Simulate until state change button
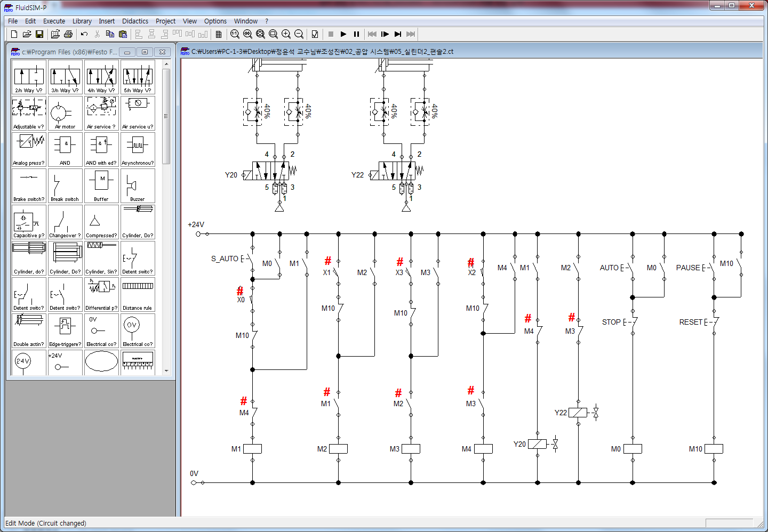This screenshot has height=532, width=768. (x=398, y=34)
